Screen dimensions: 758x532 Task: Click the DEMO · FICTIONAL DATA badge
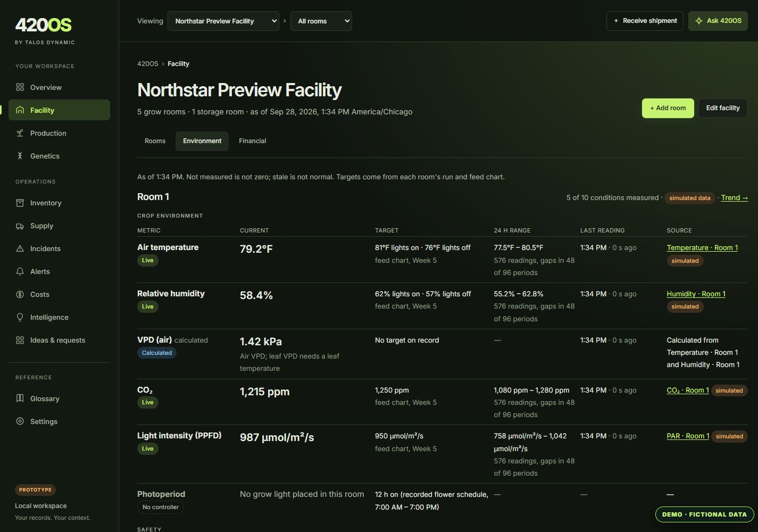705,514
